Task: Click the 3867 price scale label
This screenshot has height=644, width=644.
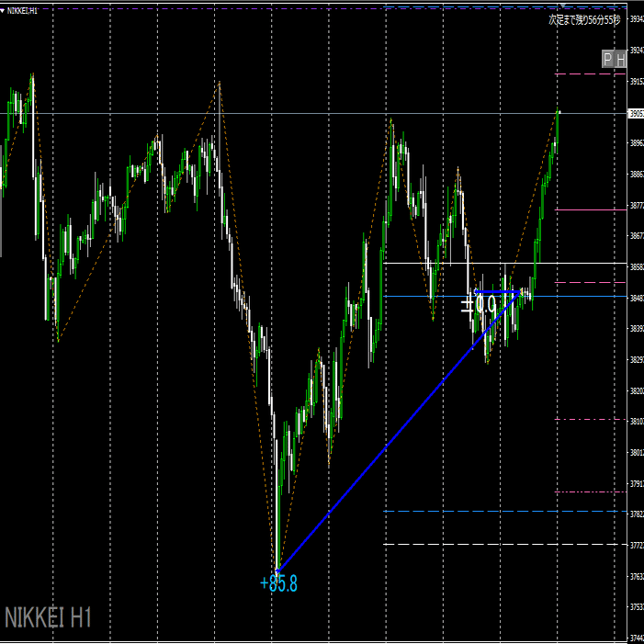Action: [637, 236]
